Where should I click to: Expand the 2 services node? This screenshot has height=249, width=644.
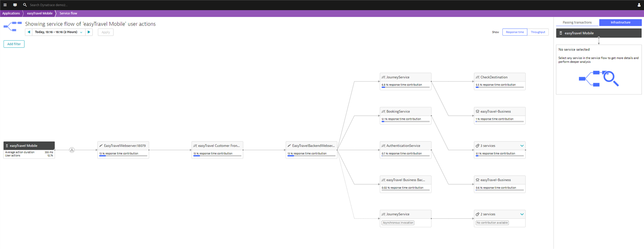point(522,214)
